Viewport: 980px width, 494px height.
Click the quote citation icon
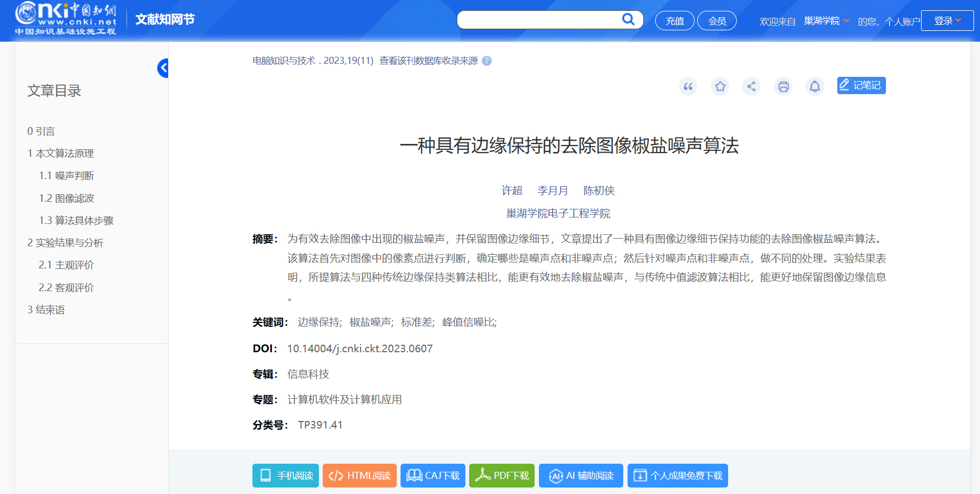click(x=688, y=87)
